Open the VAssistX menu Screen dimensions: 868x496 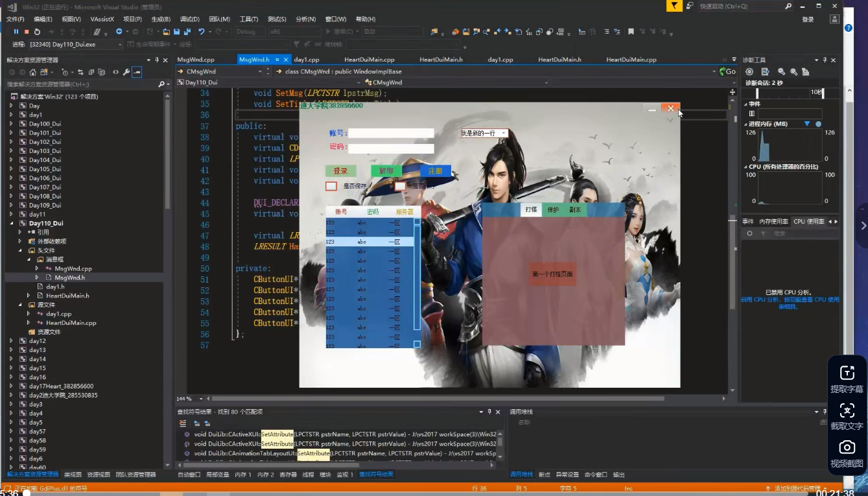102,19
